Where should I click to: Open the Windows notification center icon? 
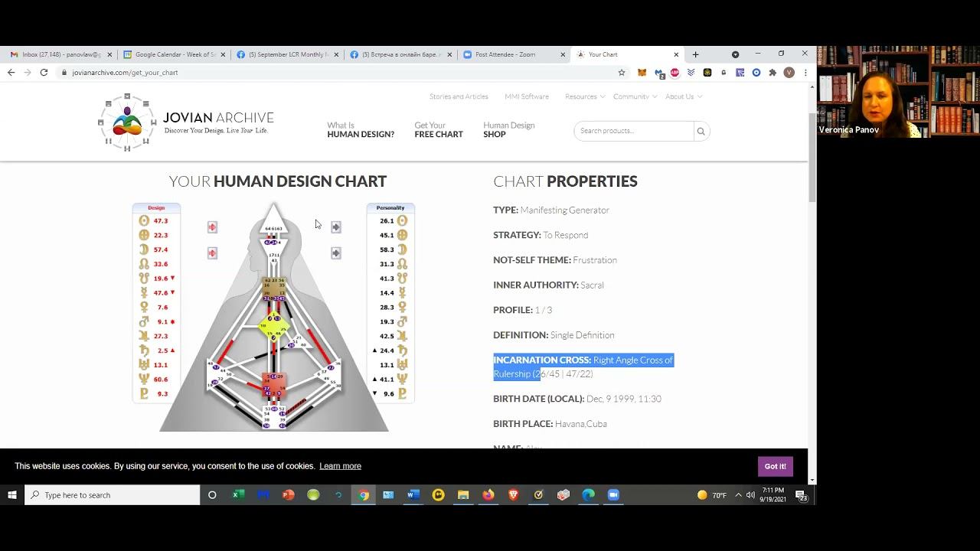point(801,495)
